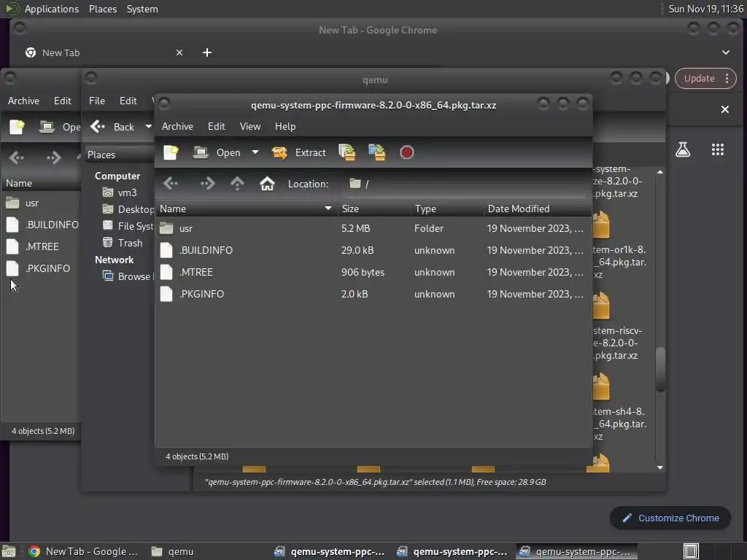Click the Home location icon
Viewport: 747px width, 560px height.
click(267, 183)
